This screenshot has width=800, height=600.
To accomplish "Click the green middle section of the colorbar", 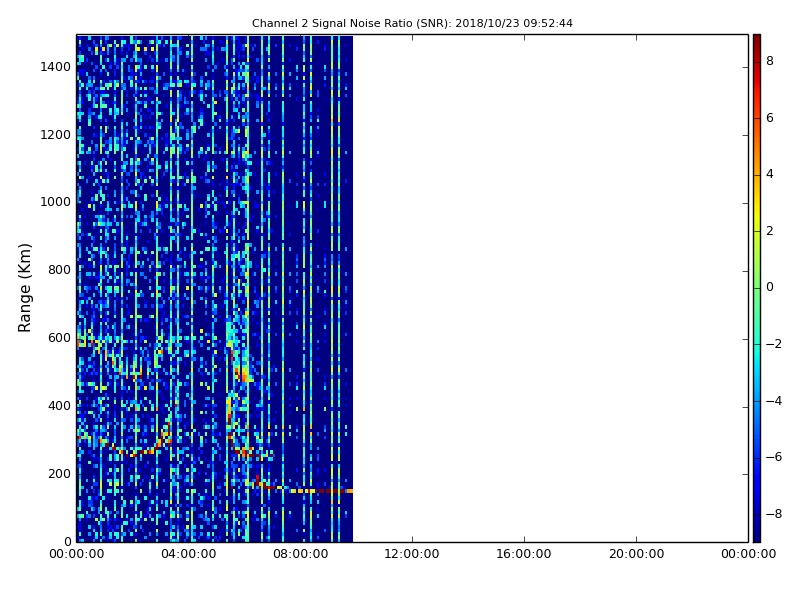I will pos(757,287).
